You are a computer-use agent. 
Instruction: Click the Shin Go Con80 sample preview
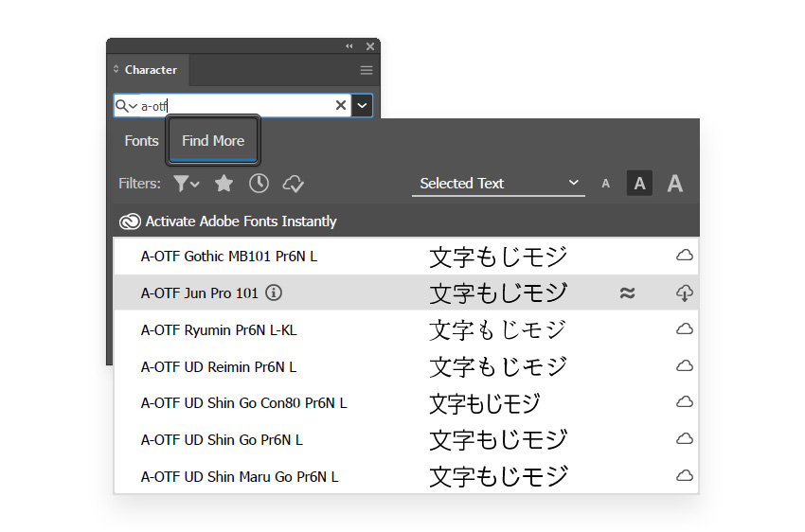click(x=485, y=404)
